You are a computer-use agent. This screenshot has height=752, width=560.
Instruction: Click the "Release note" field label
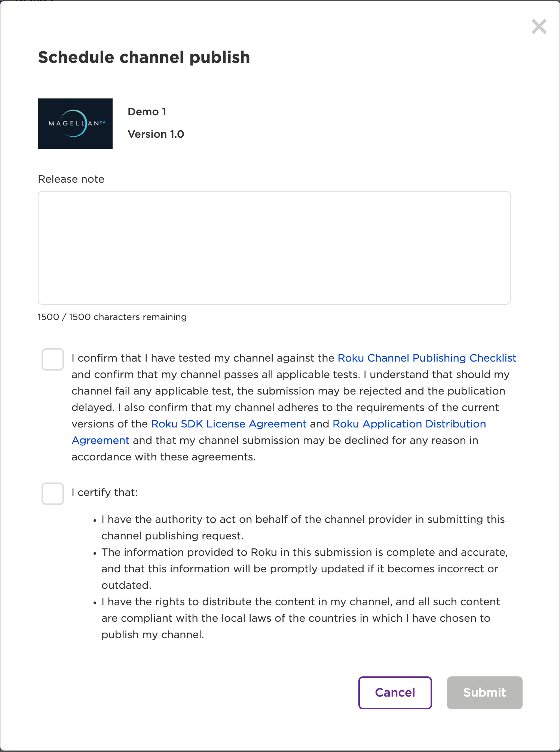71,179
